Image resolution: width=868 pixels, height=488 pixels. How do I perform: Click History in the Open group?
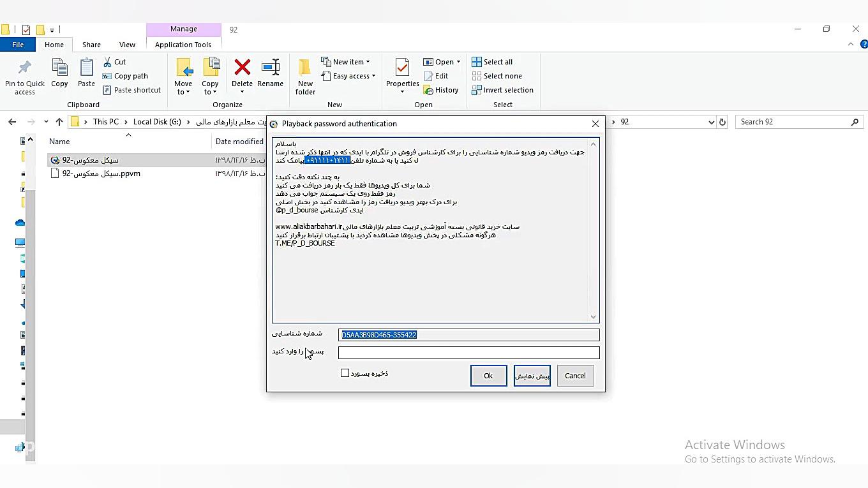[x=441, y=90]
